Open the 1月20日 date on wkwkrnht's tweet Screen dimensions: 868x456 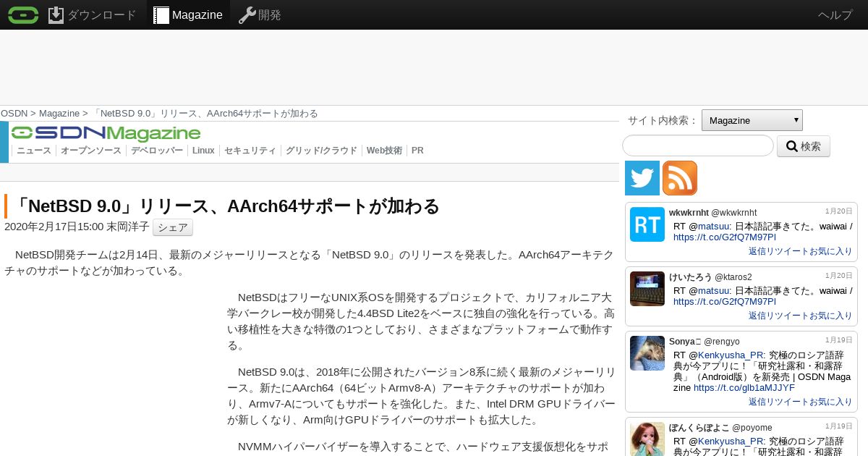[839, 211]
